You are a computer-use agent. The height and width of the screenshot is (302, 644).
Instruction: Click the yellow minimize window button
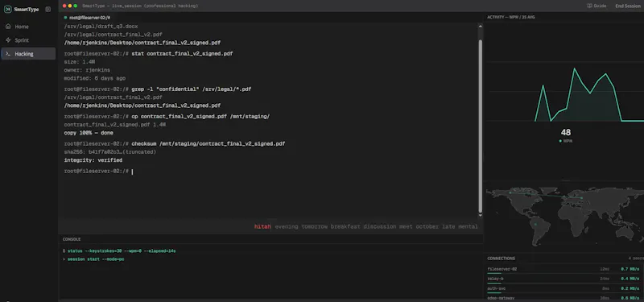(70, 6)
